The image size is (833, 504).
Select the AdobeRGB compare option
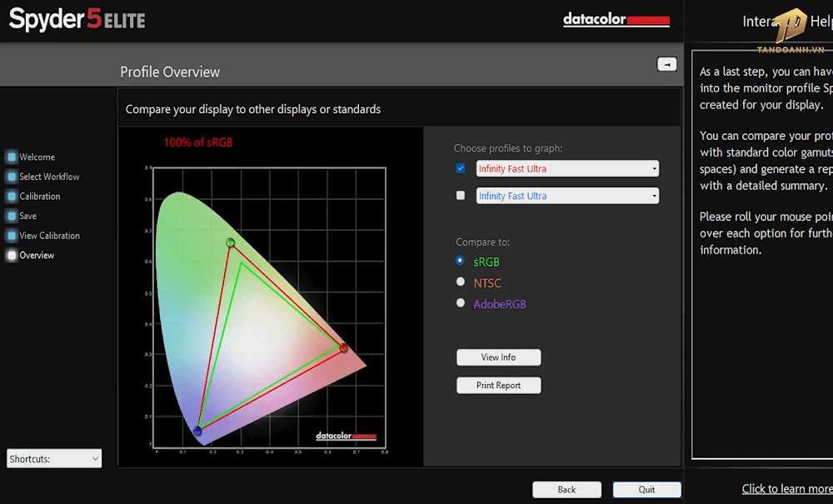[461, 303]
